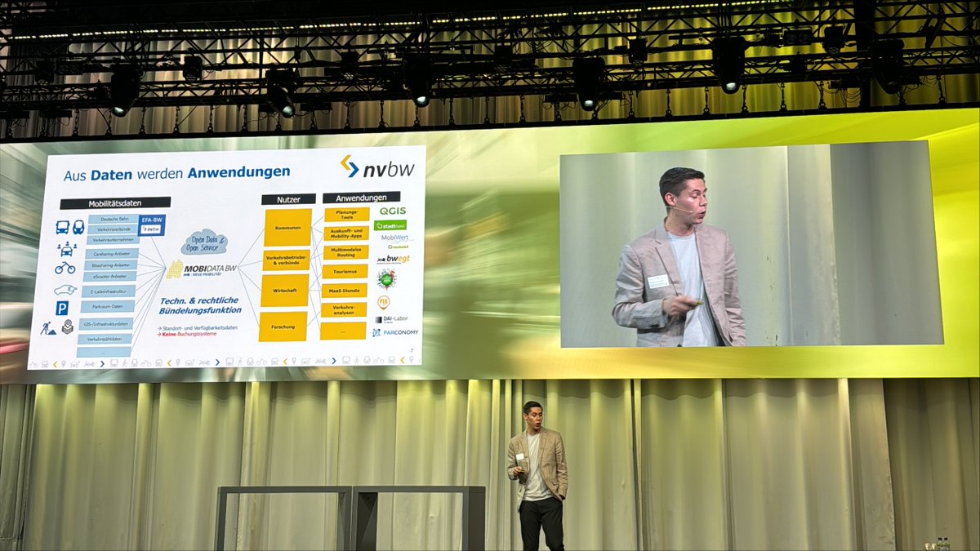Select the Multimodales Routing box

tap(345, 252)
